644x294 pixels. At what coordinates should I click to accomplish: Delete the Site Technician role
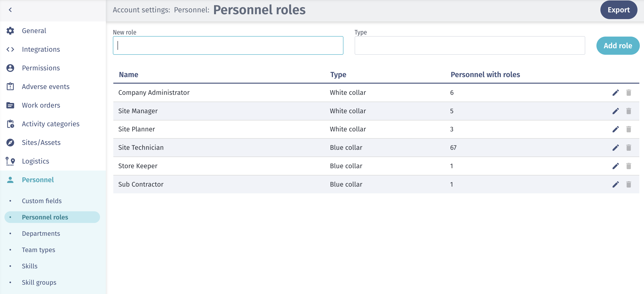[629, 148]
